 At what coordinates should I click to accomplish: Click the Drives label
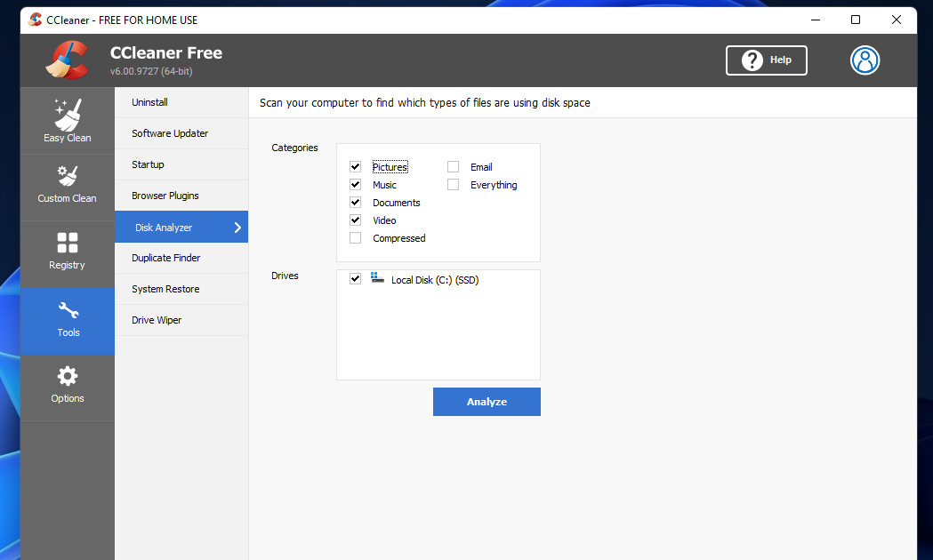coord(285,276)
